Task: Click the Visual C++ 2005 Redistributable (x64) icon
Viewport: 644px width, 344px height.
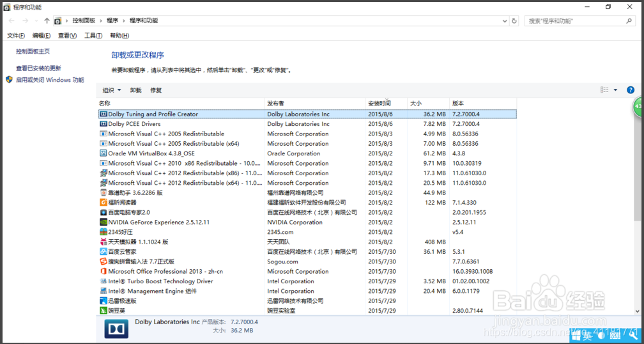Action: (103, 144)
